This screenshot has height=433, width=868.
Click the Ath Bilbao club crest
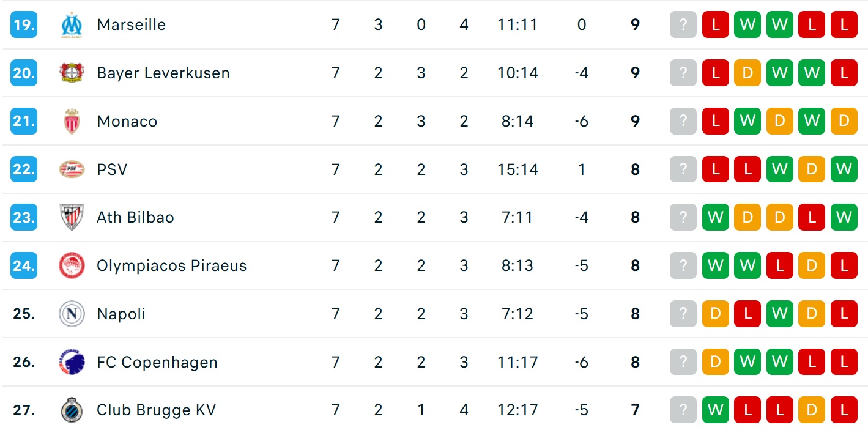point(72,218)
